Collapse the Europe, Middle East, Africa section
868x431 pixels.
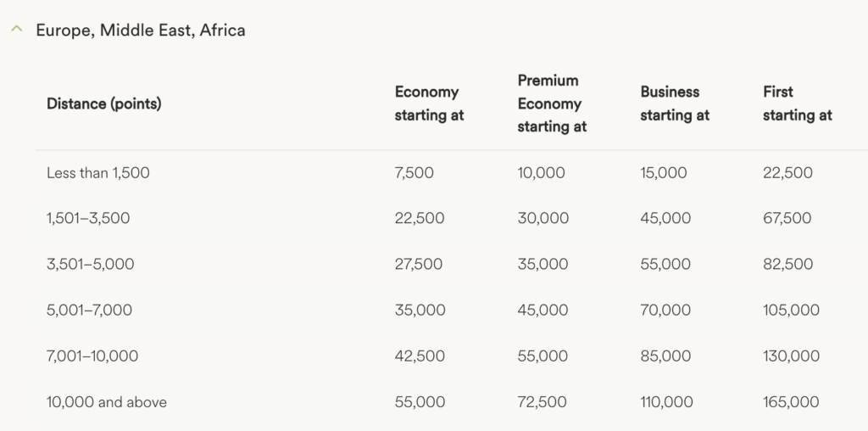(16, 30)
